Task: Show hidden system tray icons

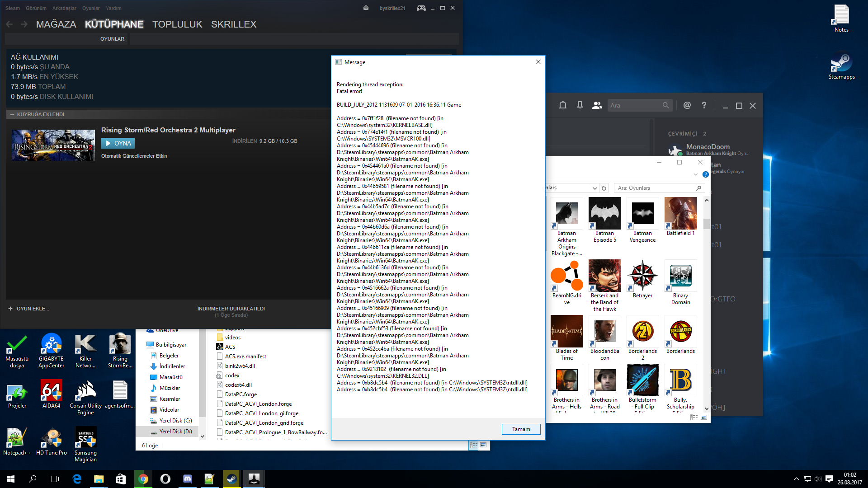Action: [x=797, y=479]
